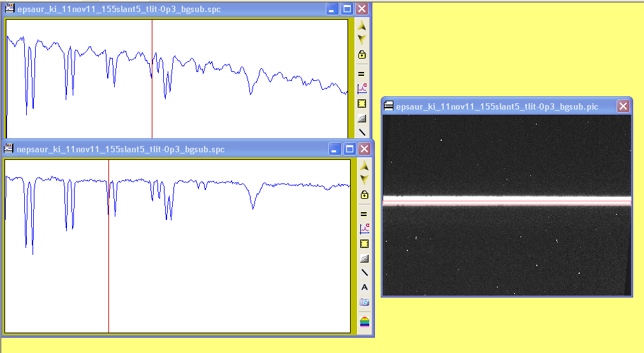Toggle the padlock in the top epsaur spectrum window
The height and width of the screenshot is (353, 644).
(x=362, y=55)
